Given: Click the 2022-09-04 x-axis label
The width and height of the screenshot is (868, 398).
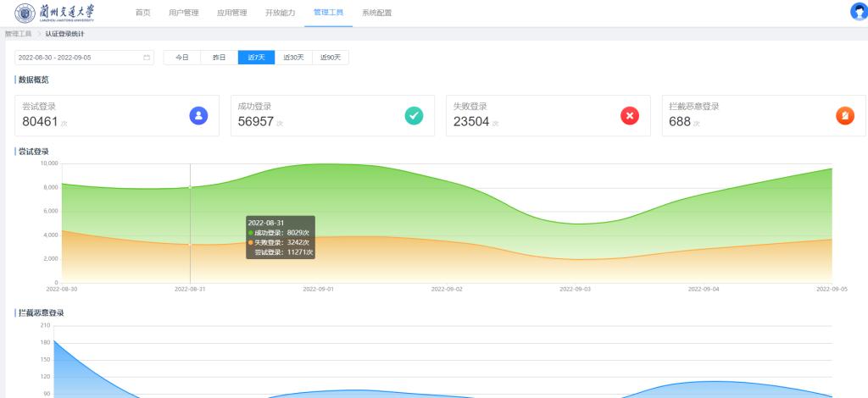Looking at the screenshot, I should 704,289.
